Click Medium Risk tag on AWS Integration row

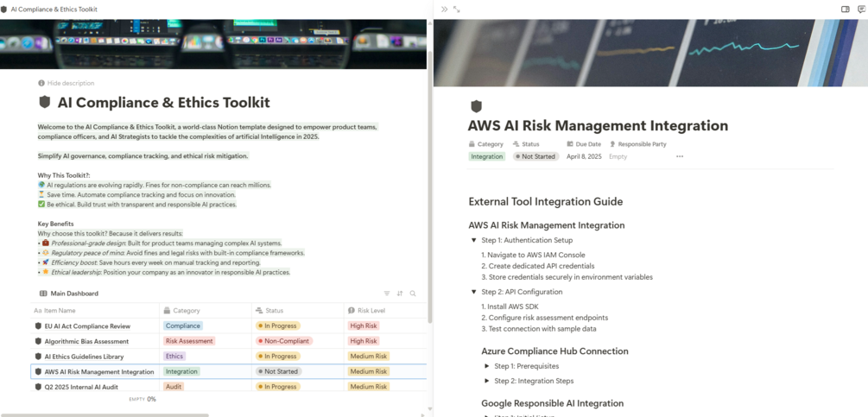pos(368,371)
